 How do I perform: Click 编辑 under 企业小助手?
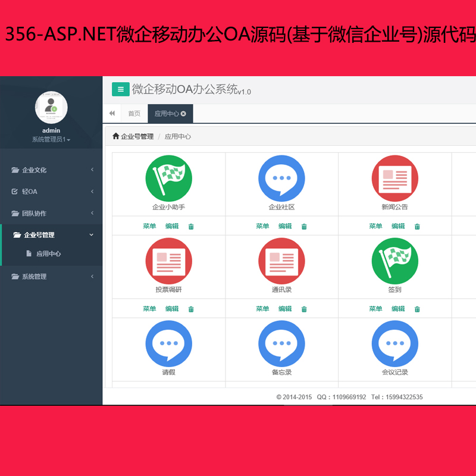coord(172,226)
